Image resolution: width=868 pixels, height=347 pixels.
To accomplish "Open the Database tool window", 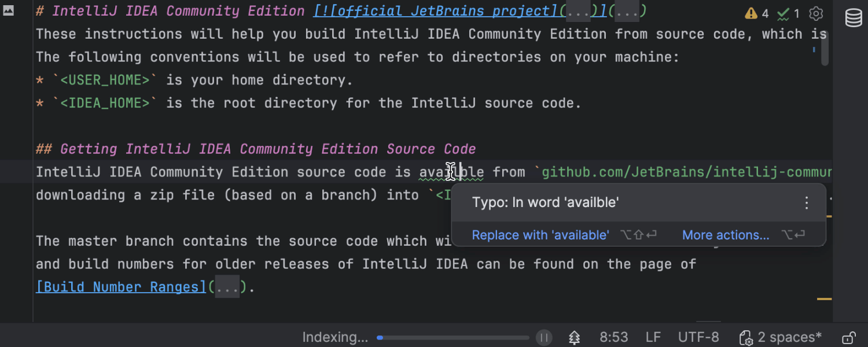I will click(854, 18).
